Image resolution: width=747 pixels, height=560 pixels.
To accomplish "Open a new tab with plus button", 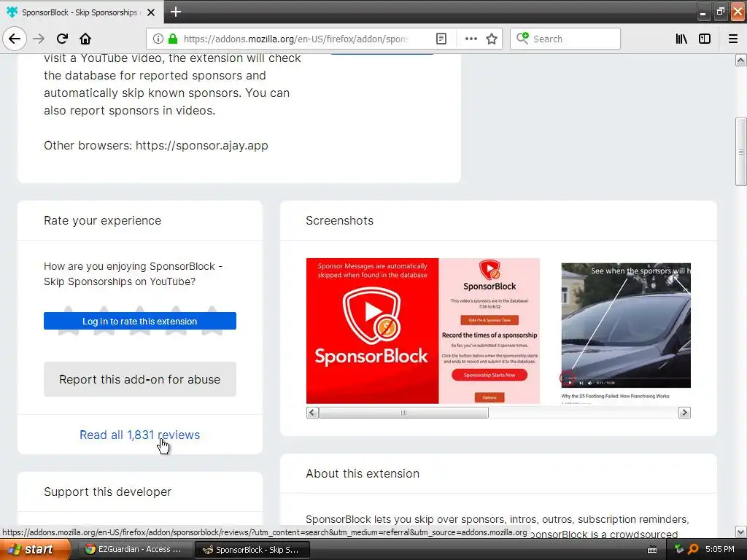I will tap(176, 12).
